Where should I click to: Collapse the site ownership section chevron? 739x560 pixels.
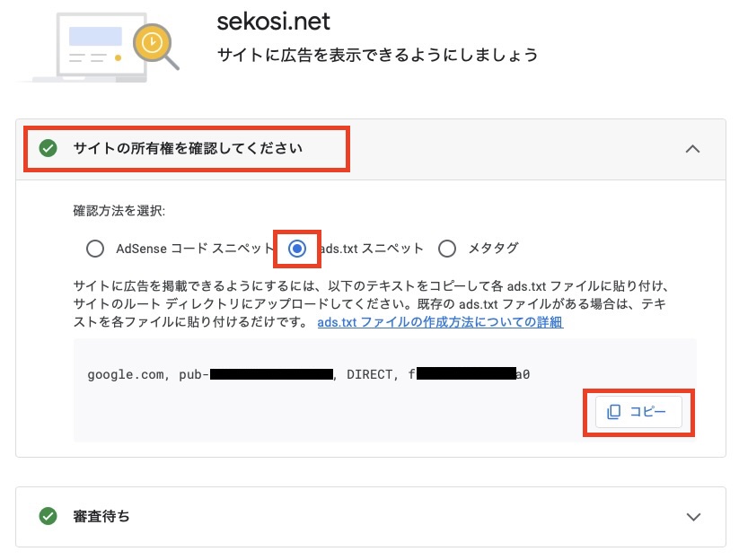point(692,149)
